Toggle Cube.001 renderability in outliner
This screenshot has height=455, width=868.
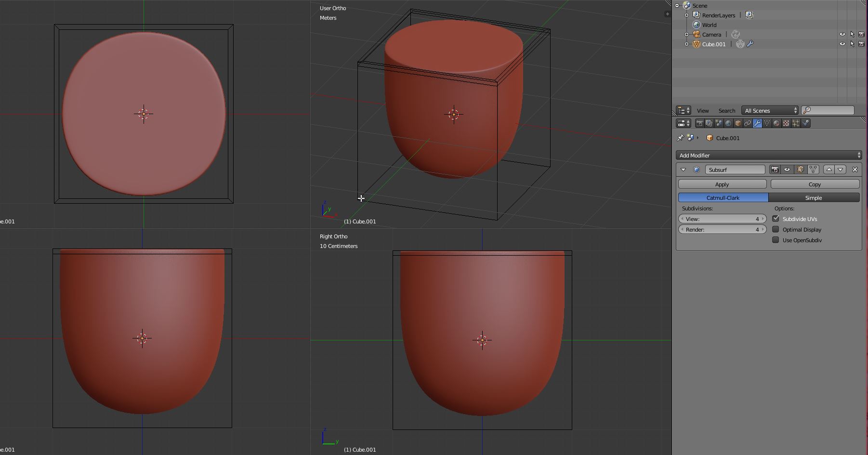862,44
